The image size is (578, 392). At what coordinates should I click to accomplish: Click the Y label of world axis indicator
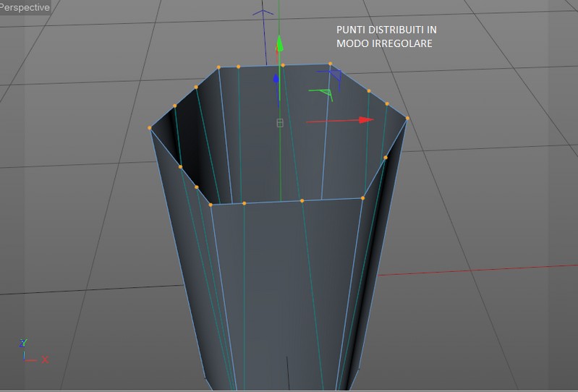pyautogui.click(x=23, y=343)
